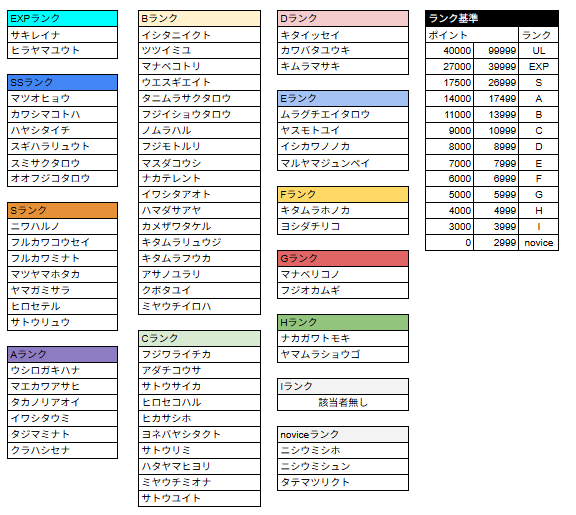
Task: Select the ランク基準 header cell
Action: click(492, 18)
